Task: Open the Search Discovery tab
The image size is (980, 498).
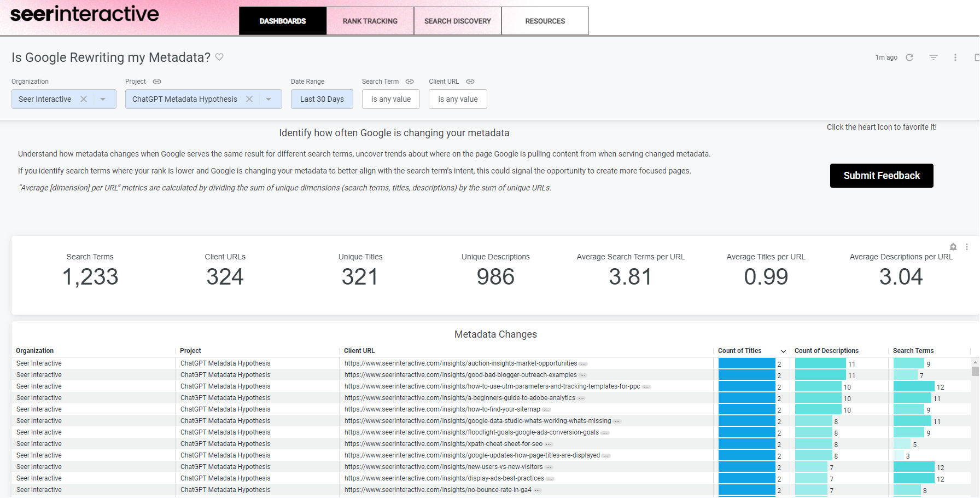Action: (458, 21)
